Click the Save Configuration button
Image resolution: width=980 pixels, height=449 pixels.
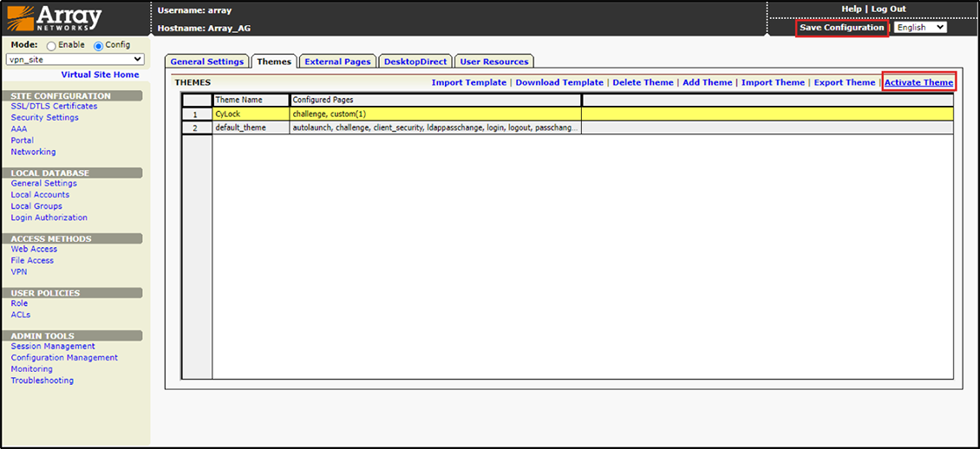point(841,28)
